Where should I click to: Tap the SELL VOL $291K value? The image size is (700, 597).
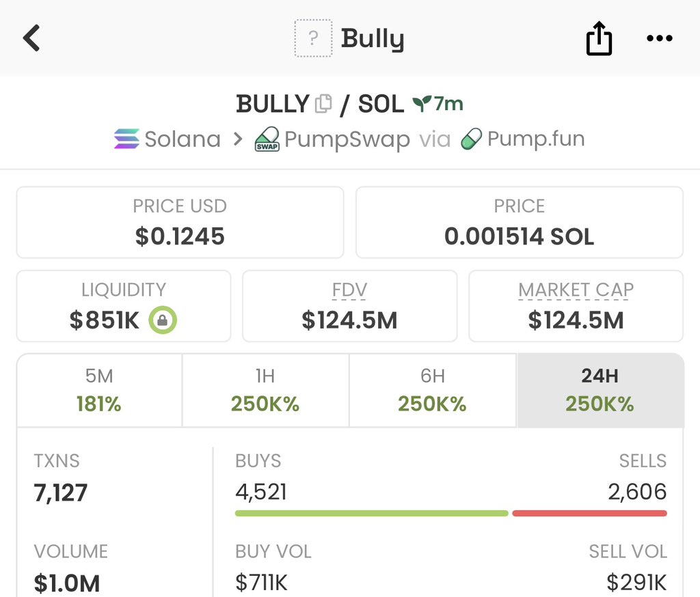[x=636, y=583]
